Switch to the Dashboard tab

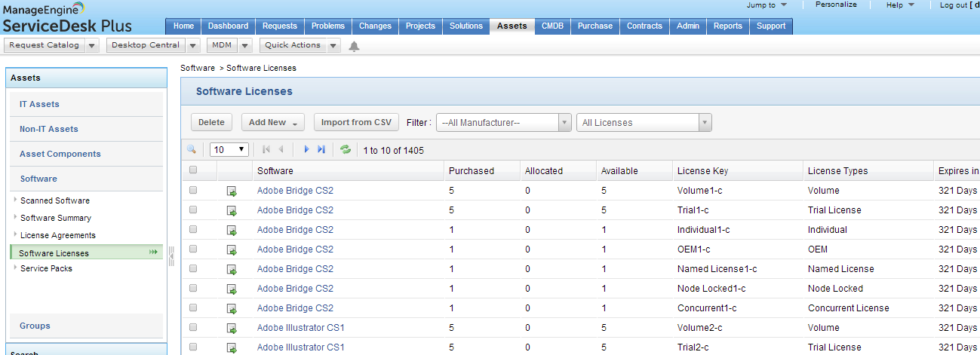click(229, 26)
